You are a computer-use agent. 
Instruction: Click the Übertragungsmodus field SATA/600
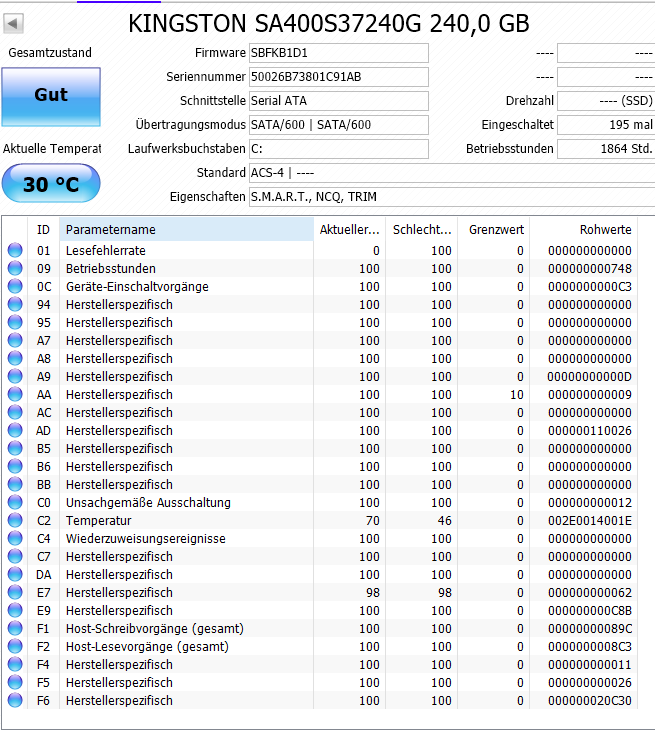[339, 125]
